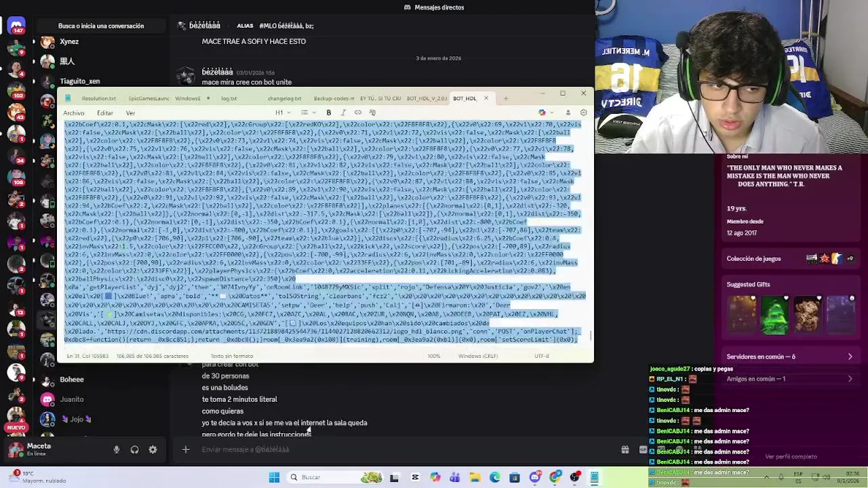The image size is (868, 488).
Task: Toggle italic formatting in Notepad
Action: click(343, 113)
